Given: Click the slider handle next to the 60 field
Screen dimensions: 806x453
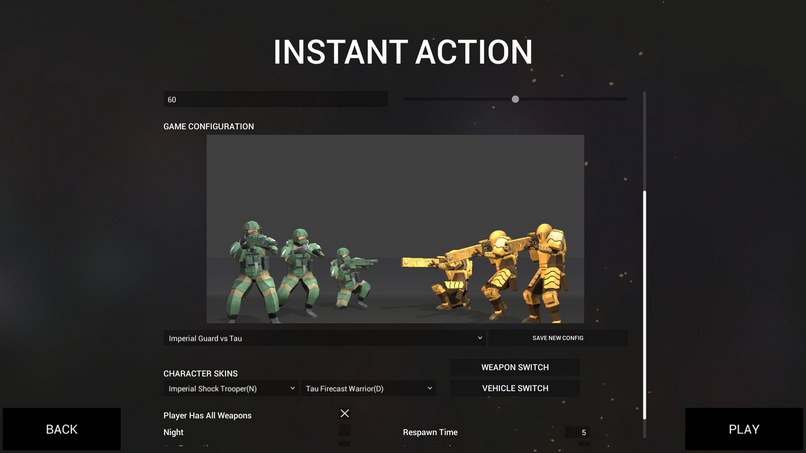Looking at the screenshot, I should click(x=515, y=99).
